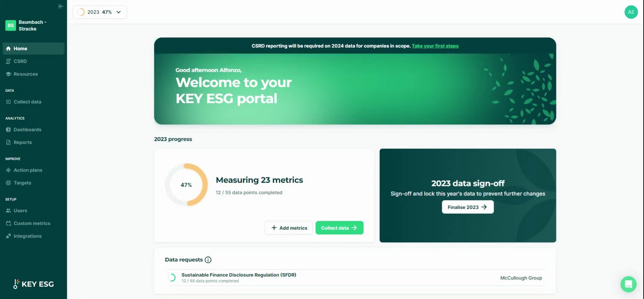Navigate to Dashboards

point(33,130)
